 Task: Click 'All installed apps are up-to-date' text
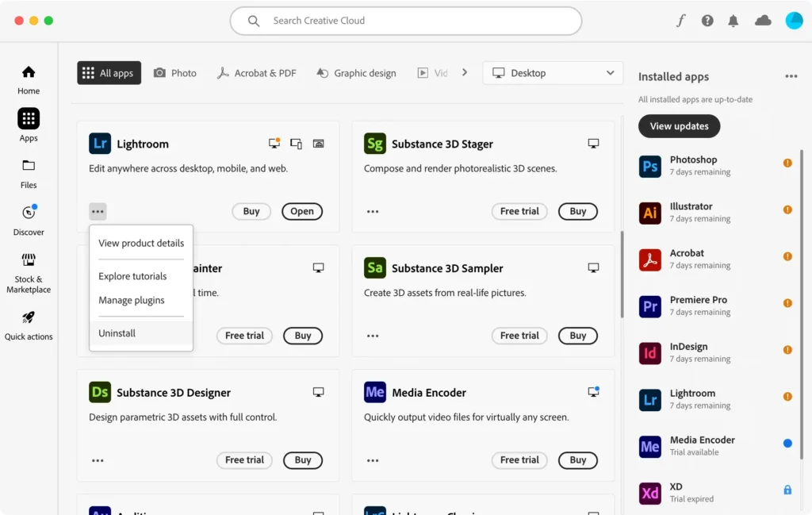pos(695,99)
